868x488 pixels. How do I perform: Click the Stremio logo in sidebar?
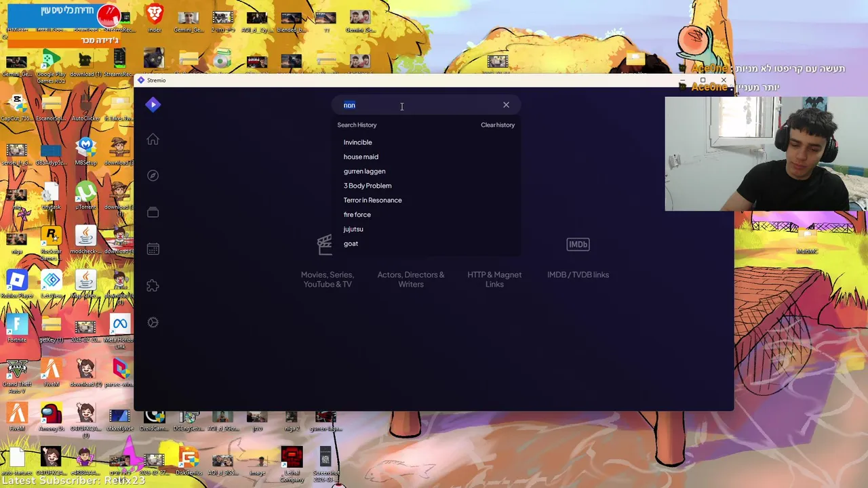153,104
